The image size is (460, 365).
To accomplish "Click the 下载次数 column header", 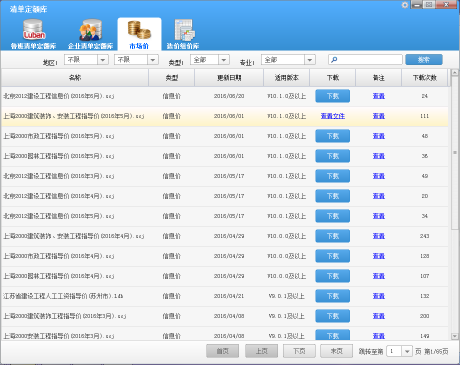I will 424,78.
